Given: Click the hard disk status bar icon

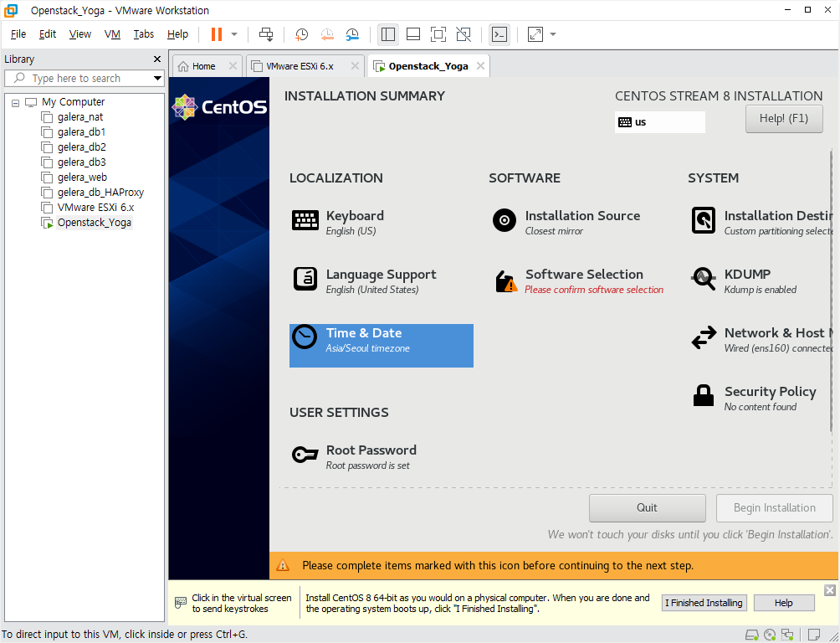Looking at the screenshot, I should click(751, 635).
